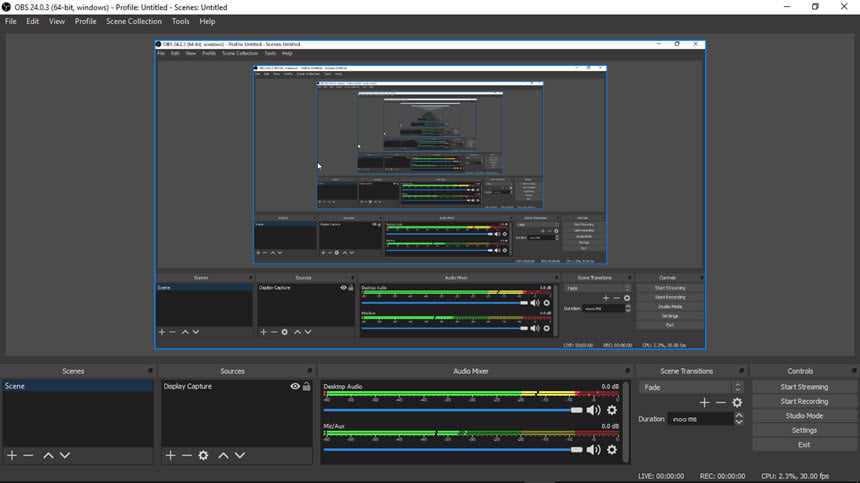Add a new scene with plus icon
Image resolution: width=860 pixels, height=483 pixels.
pos(12,455)
